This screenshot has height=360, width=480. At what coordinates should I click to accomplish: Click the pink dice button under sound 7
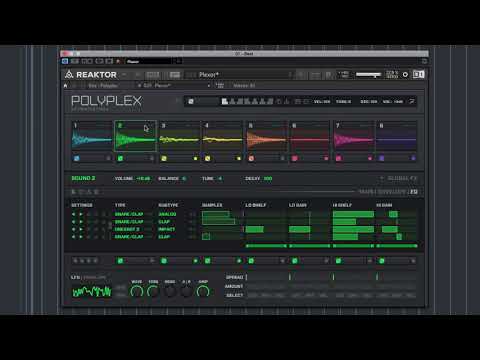click(x=338, y=158)
